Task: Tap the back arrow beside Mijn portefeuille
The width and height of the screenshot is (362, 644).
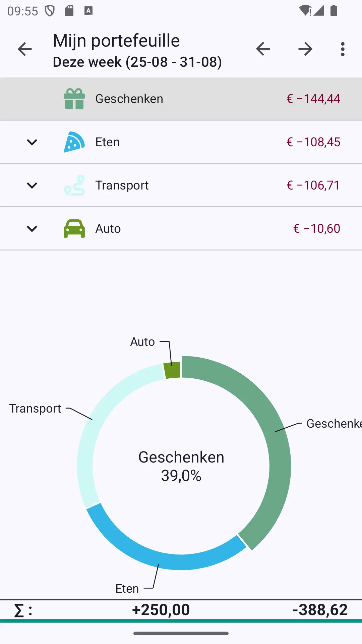Action: tap(24, 49)
